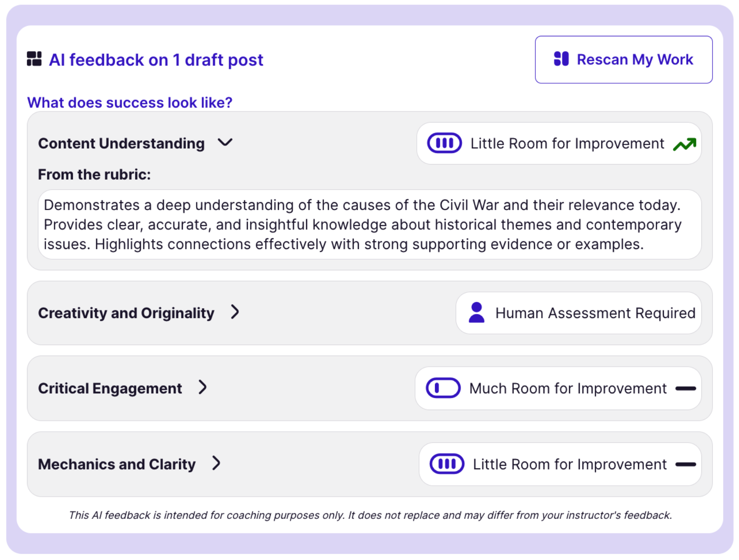Click the person icon for Human Assessment
Viewport: 739px width, 560px height.
476,313
